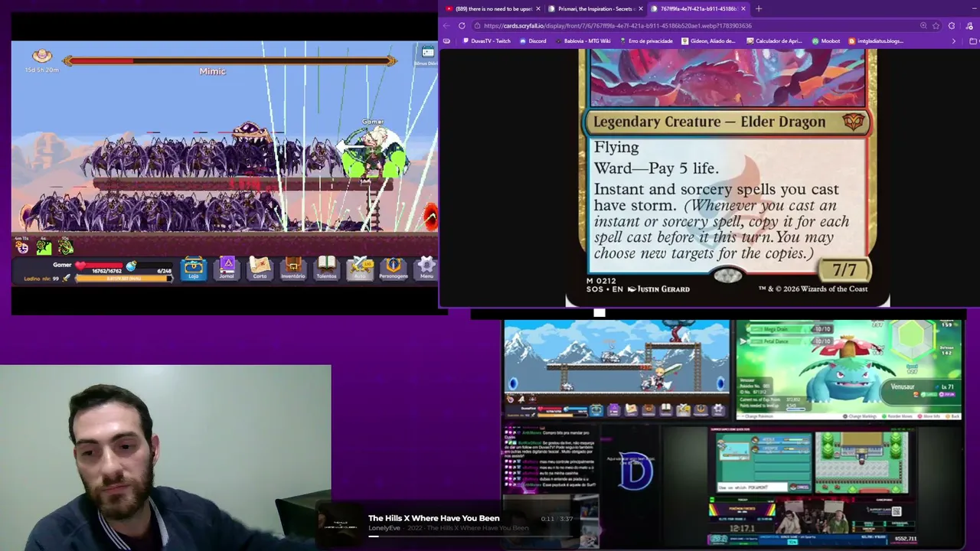The width and height of the screenshot is (980, 551).
Task: Open the Personagens shield icon
Action: pos(394,268)
